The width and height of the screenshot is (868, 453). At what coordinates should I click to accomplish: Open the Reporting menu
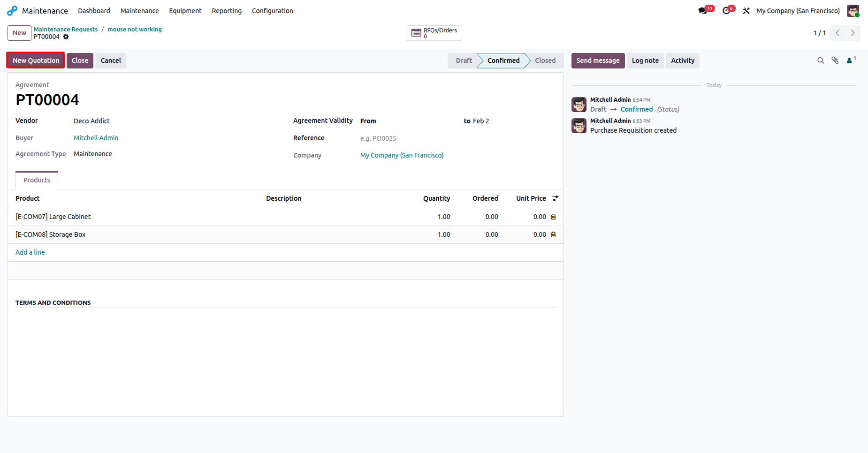coord(227,10)
